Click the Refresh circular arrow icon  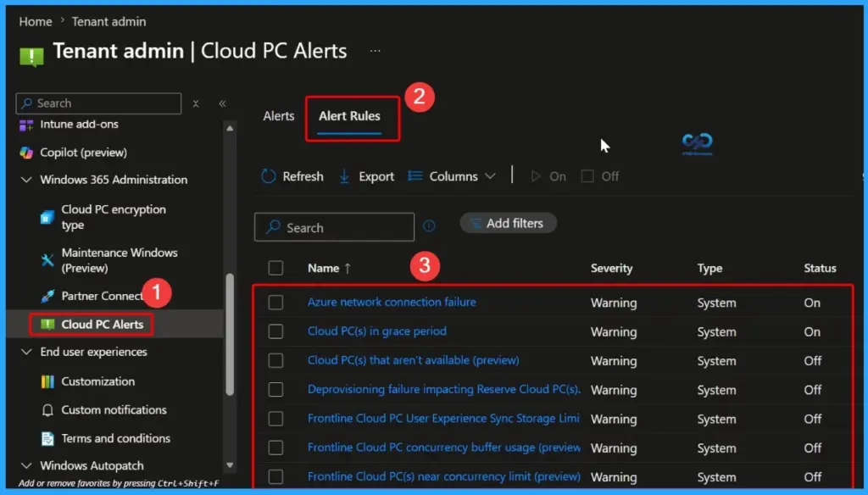click(269, 176)
